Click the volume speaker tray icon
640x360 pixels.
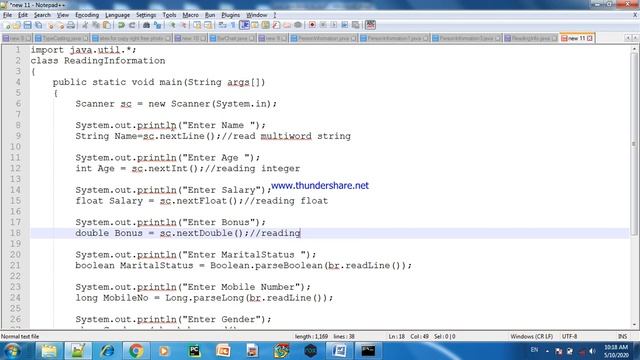(592, 351)
